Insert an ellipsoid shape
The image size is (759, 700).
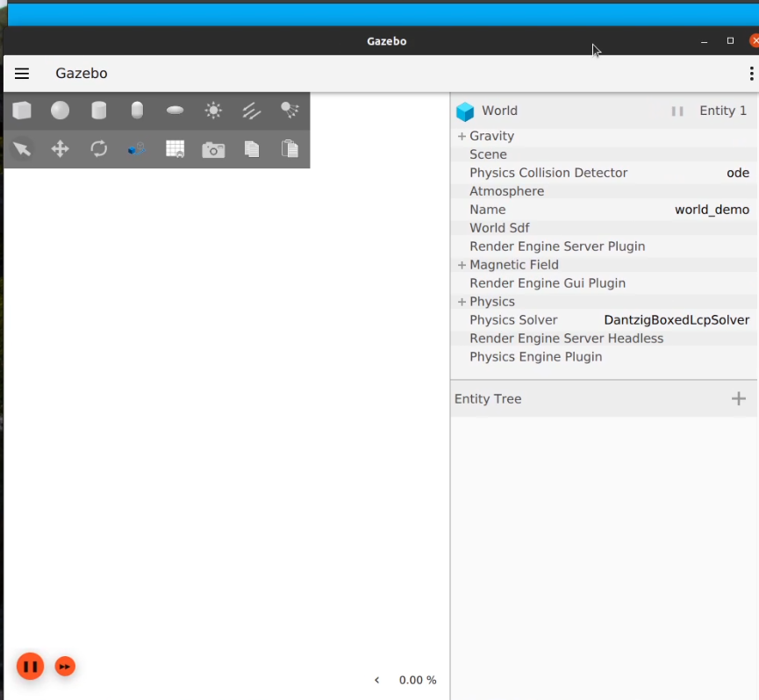coord(175,111)
